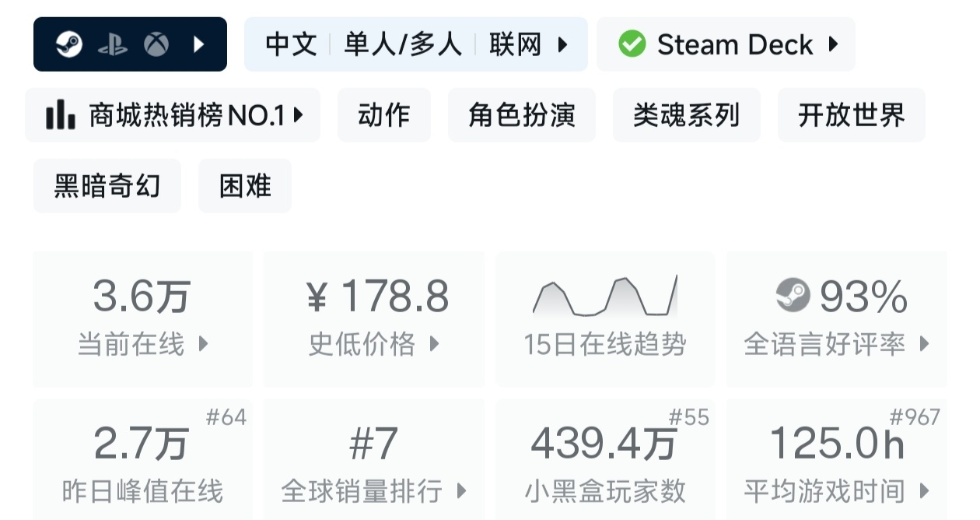Expand platforms via white arrow
The height and width of the screenshot is (520, 980).
(x=198, y=44)
